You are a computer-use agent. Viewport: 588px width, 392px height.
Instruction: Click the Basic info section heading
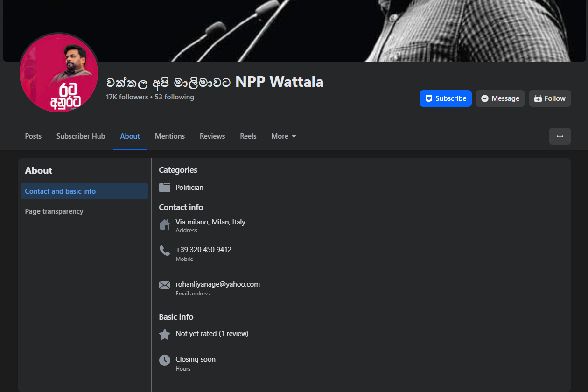click(x=176, y=317)
